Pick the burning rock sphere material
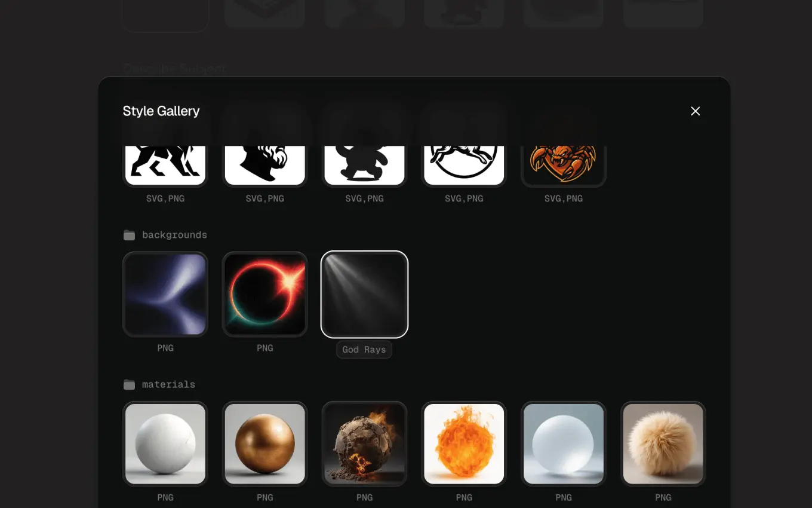Screen dimensions: 812x508 point(364,443)
